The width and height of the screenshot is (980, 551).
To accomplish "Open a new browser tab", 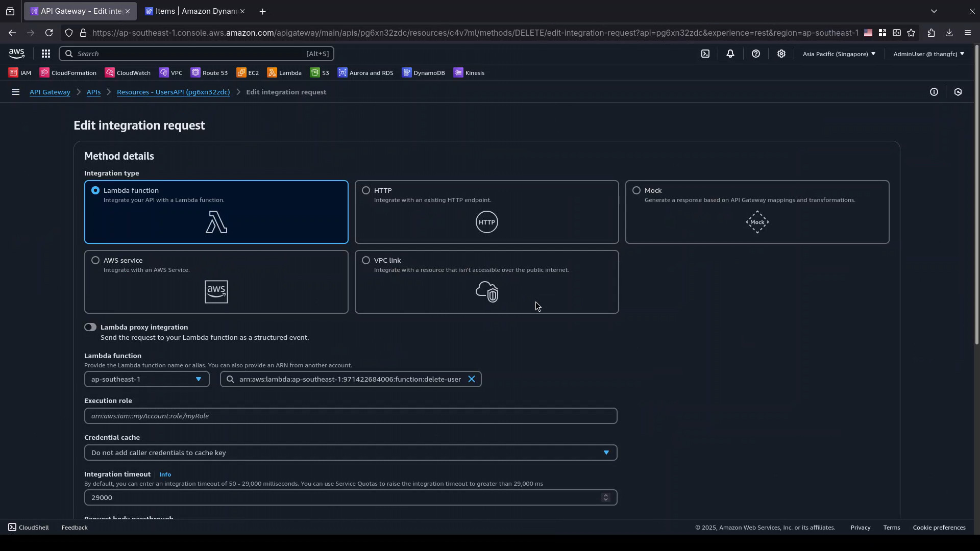I will tap(262, 11).
